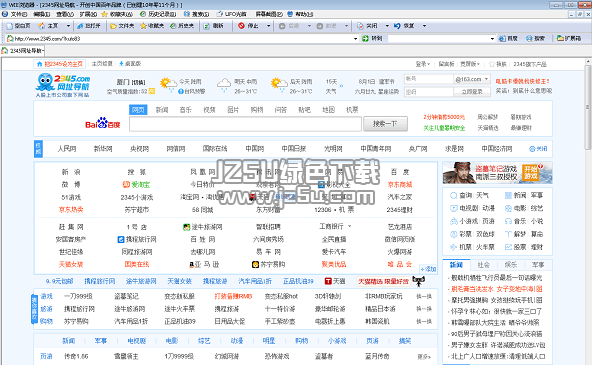Open the Tmall link with red T icon
The height and width of the screenshot is (365, 592).
tap(335, 281)
